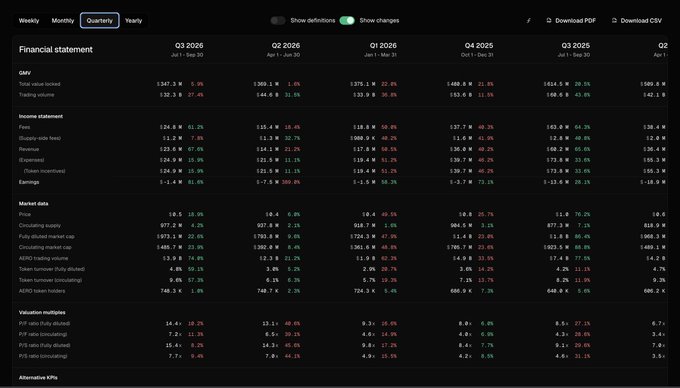
Task: Click Q2 2026 Earnings value $-7.5 M
Action: point(268,182)
